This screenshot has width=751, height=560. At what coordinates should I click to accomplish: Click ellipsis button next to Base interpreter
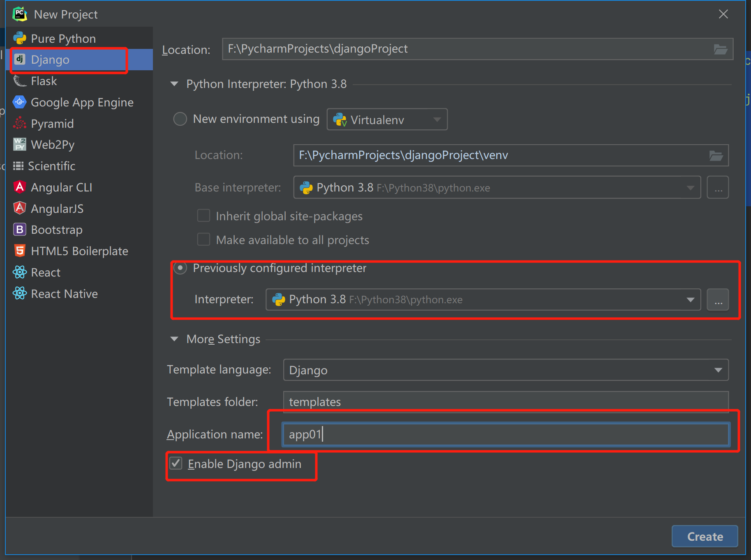(x=718, y=188)
